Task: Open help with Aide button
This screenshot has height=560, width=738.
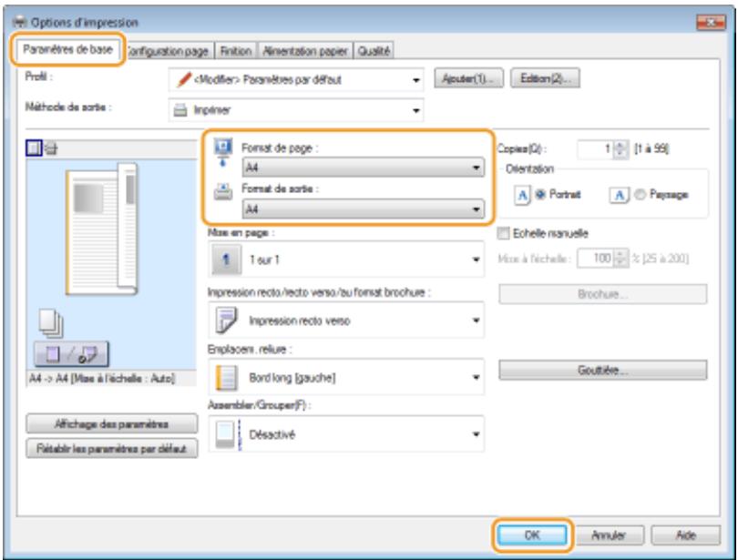Action: tap(686, 535)
